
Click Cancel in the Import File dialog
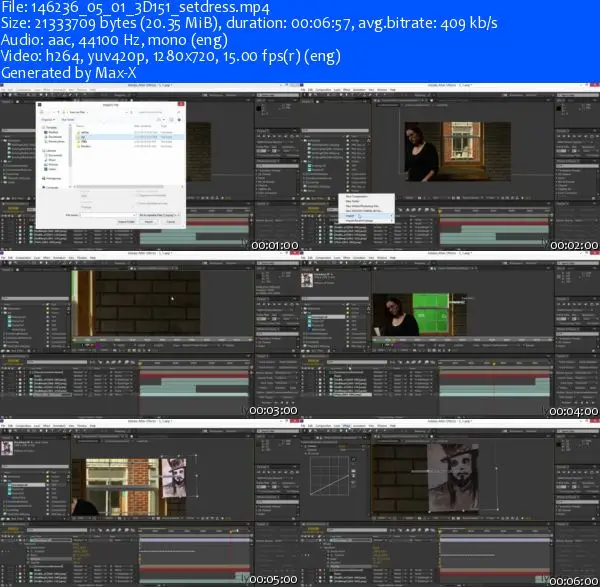[171, 222]
